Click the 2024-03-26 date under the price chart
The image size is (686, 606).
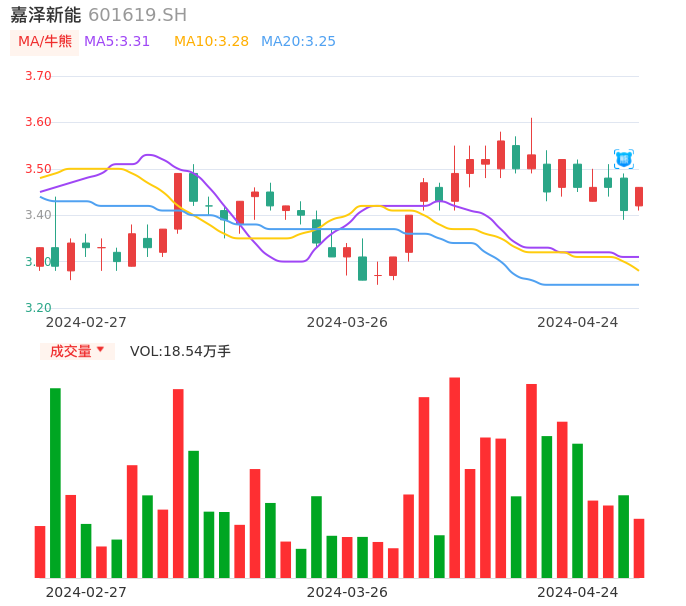click(347, 322)
